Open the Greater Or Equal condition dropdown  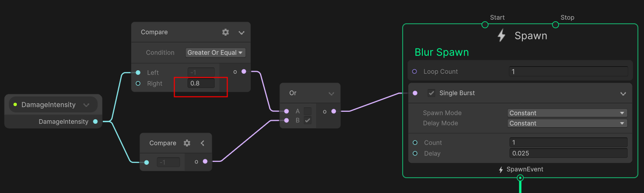[216, 52]
